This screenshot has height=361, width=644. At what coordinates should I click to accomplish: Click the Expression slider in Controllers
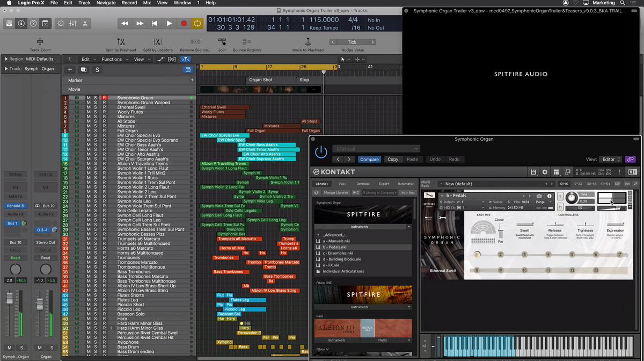615,224
